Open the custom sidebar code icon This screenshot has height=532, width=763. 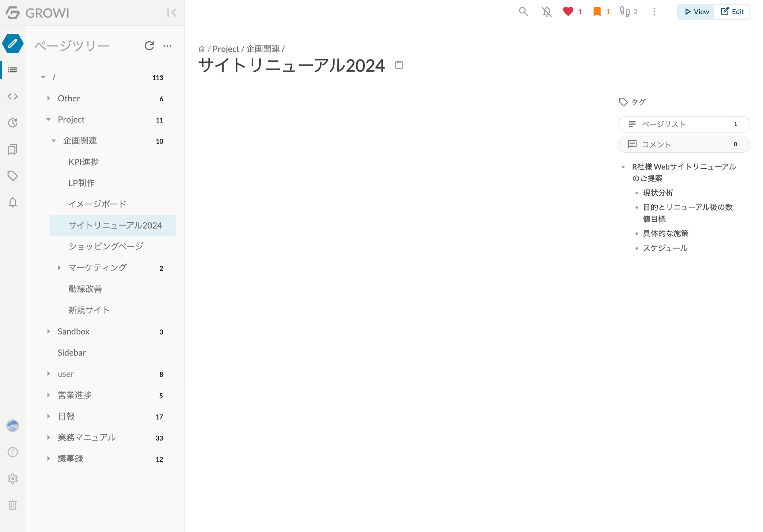tap(13, 96)
